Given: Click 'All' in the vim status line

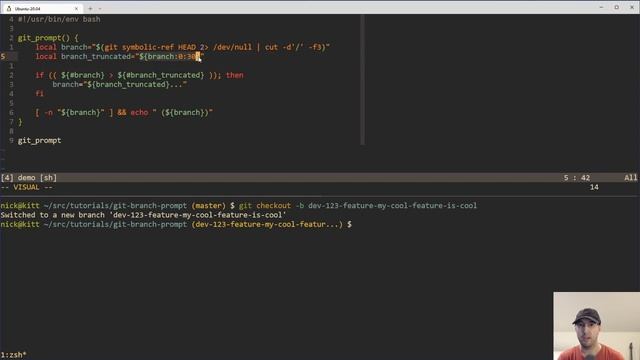Looking at the screenshot, I should pyautogui.click(x=631, y=178).
